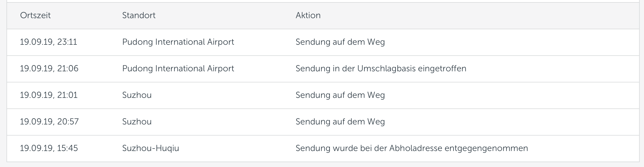Click Pudong International Airport in the 21:06 row

[178, 69]
